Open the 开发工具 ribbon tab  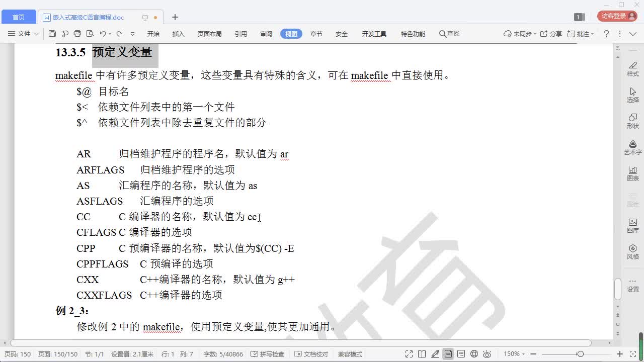[374, 34]
